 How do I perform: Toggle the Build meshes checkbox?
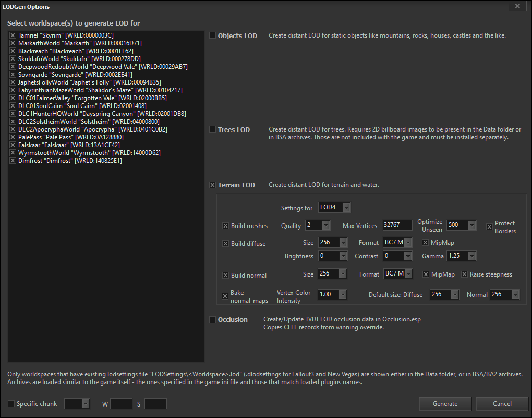click(225, 226)
